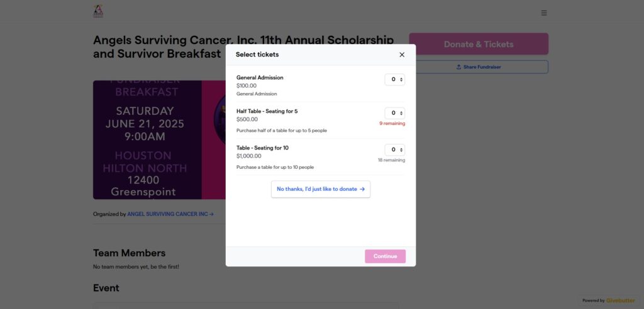Screen dimensions: 644x309
Task: Click the Half Table - Seating for 5 title
Action: [x=267, y=111]
